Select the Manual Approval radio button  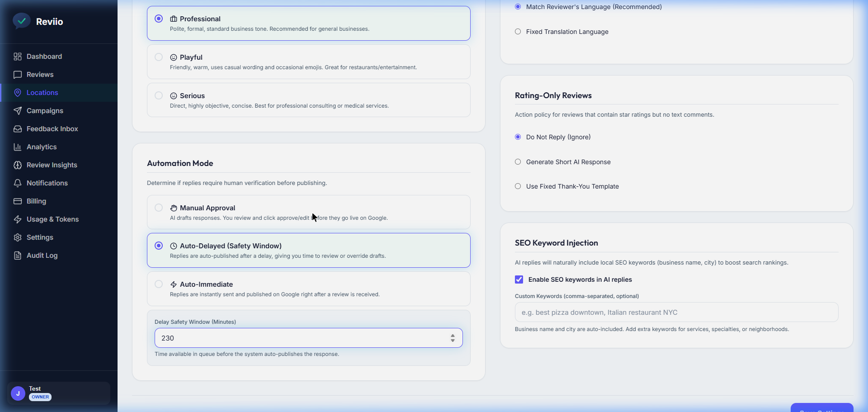point(159,208)
